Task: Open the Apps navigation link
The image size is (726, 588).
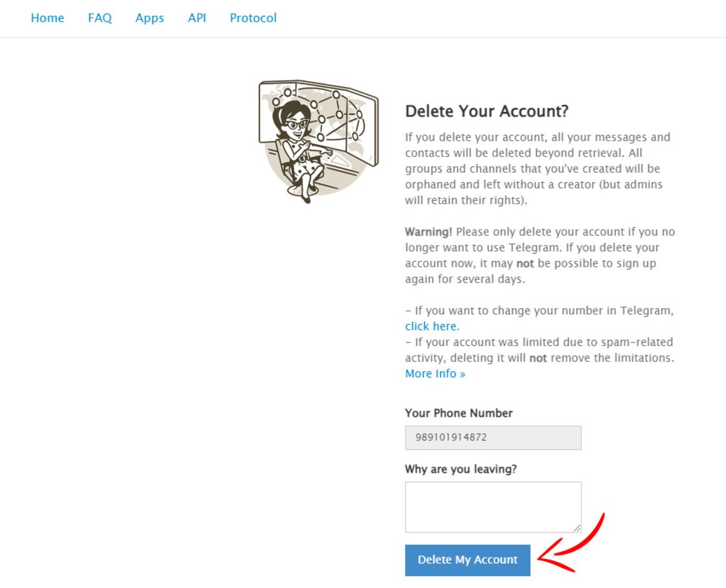Action: tap(149, 18)
